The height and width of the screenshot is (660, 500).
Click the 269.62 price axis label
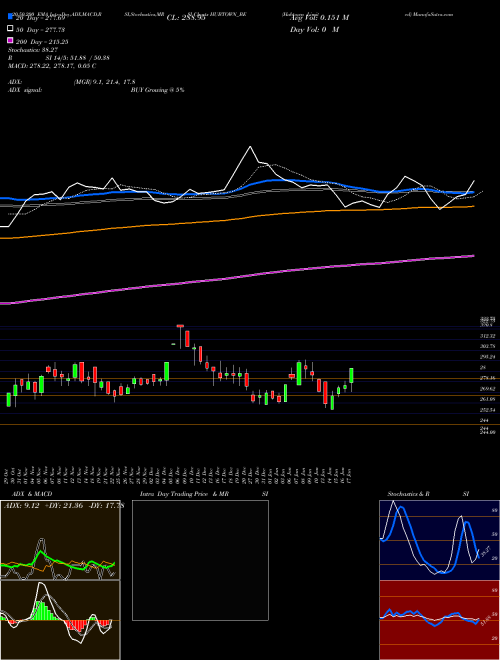click(x=487, y=389)
